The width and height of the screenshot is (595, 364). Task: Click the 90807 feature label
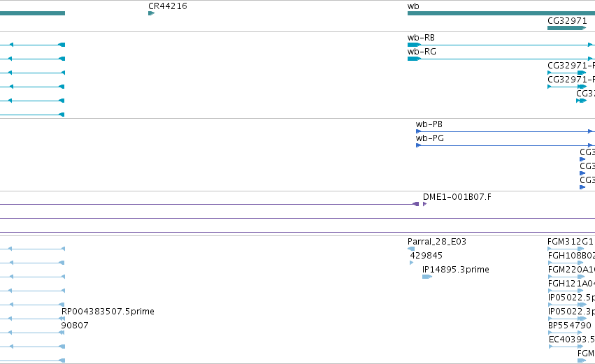75,326
